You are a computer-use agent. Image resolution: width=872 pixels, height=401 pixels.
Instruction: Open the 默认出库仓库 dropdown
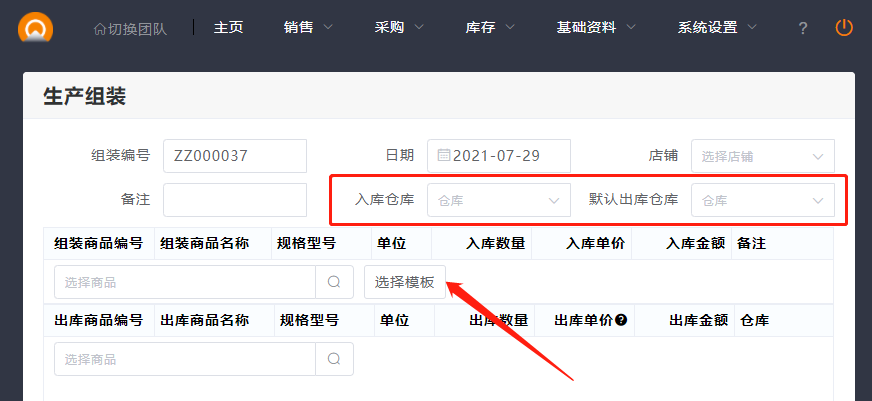(762, 200)
